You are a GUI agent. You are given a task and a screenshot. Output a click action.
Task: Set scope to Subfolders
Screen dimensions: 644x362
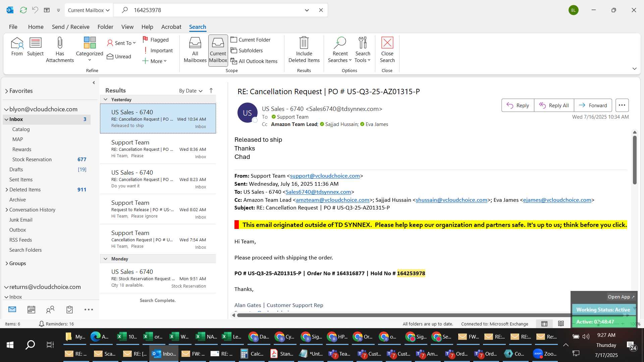pyautogui.click(x=247, y=50)
